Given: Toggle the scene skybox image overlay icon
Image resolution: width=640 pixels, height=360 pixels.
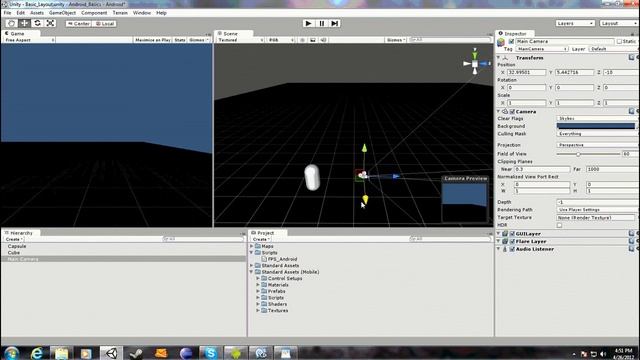Looking at the screenshot, I should tap(313, 40).
